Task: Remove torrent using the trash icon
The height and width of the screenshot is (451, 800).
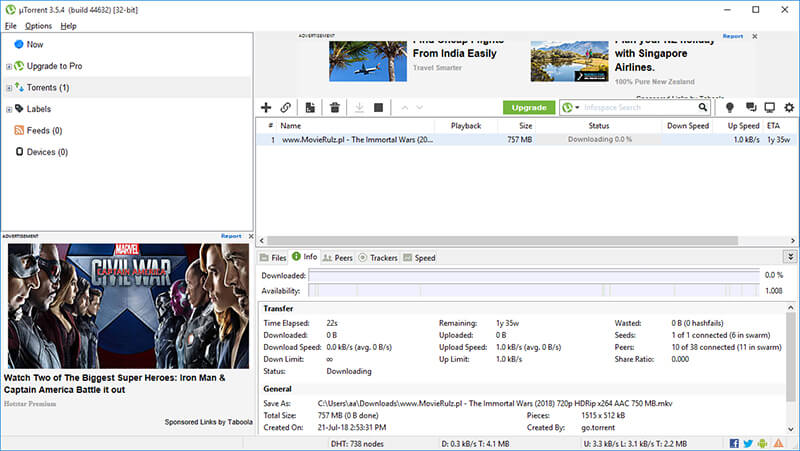Action: tap(335, 108)
